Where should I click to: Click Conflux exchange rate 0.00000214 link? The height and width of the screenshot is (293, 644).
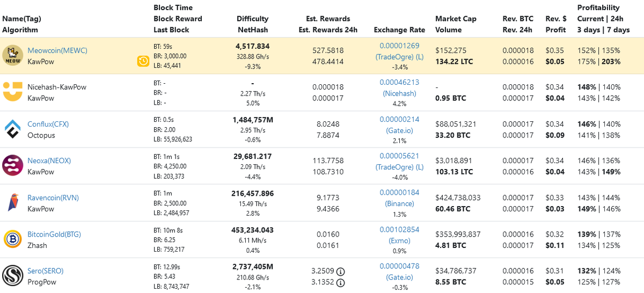399,119
